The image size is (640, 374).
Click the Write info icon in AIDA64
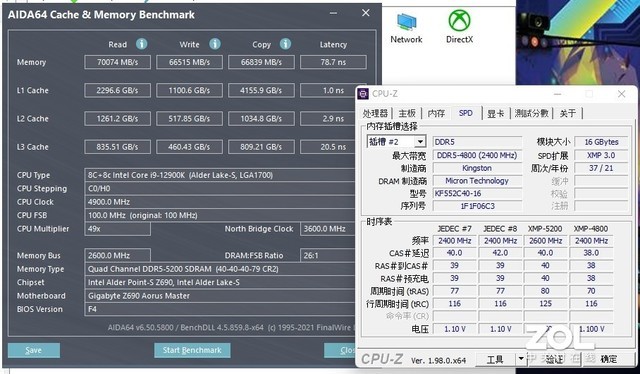215,44
